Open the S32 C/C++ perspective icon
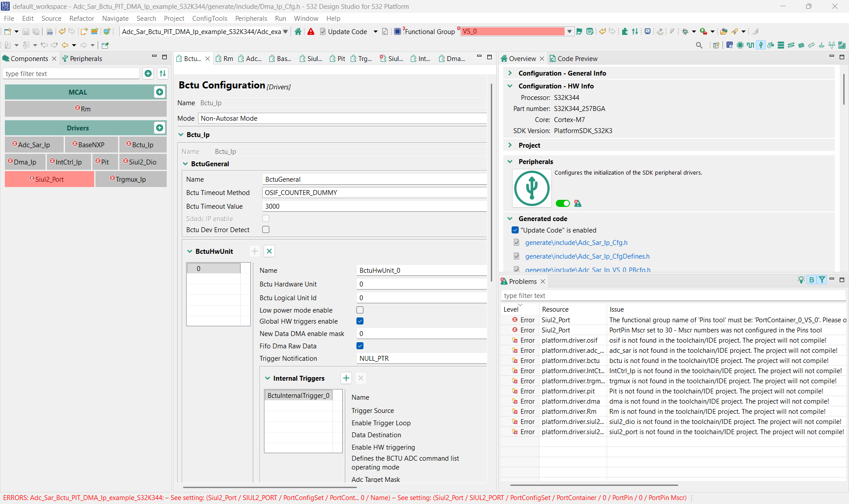This screenshot has height=504, width=849. pos(730,45)
